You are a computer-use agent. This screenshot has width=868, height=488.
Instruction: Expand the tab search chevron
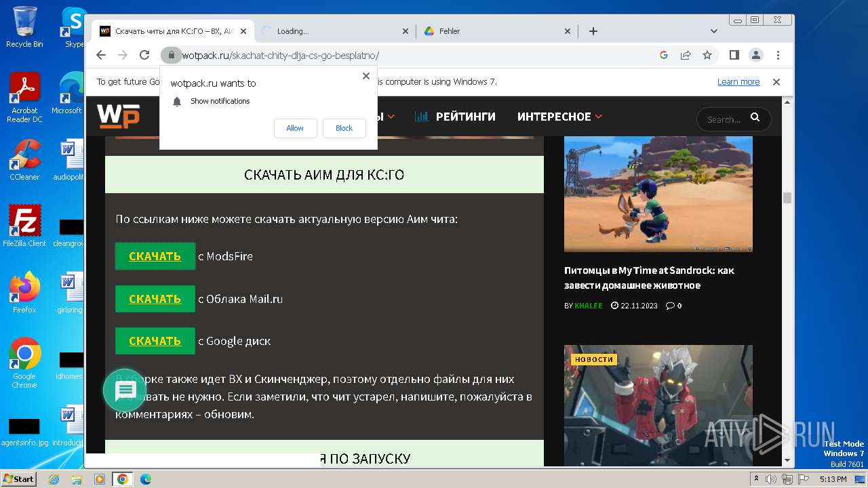pos(714,31)
